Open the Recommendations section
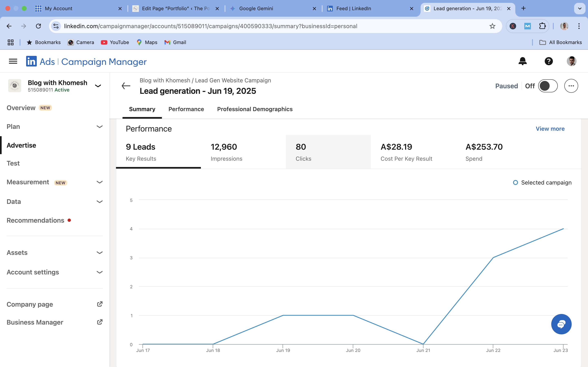588x367 pixels. pyautogui.click(x=36, y=220)
